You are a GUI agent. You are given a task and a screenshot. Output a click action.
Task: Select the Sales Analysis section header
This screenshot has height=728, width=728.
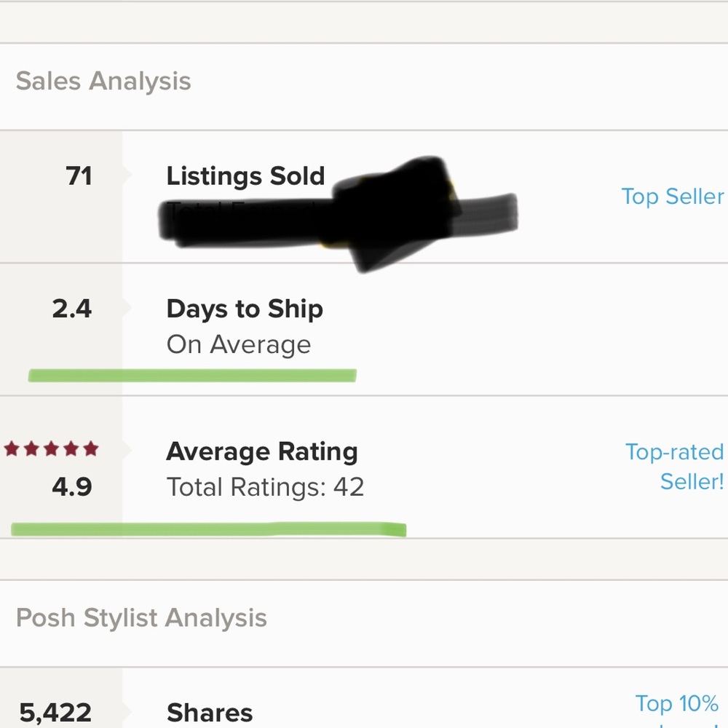tap(103, 82)
